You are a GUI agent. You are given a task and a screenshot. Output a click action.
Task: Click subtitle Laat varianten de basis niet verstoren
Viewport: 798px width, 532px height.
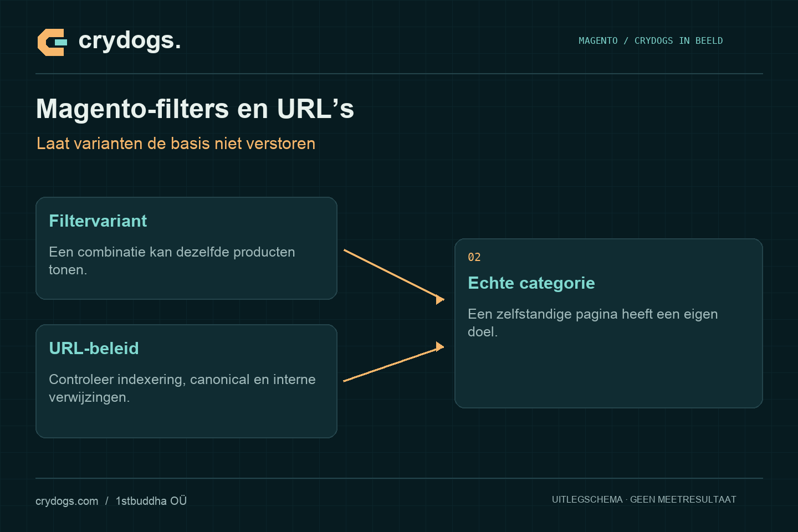click(x=176, y=144)
